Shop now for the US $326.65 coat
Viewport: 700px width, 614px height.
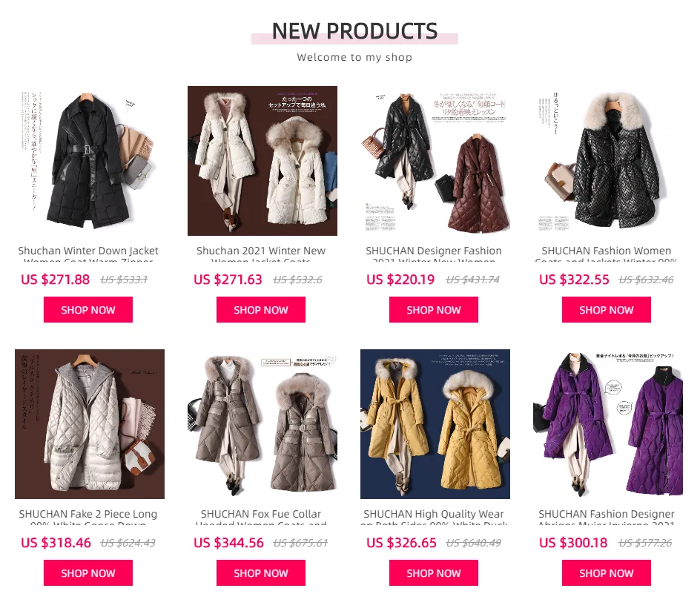(434, 573)
